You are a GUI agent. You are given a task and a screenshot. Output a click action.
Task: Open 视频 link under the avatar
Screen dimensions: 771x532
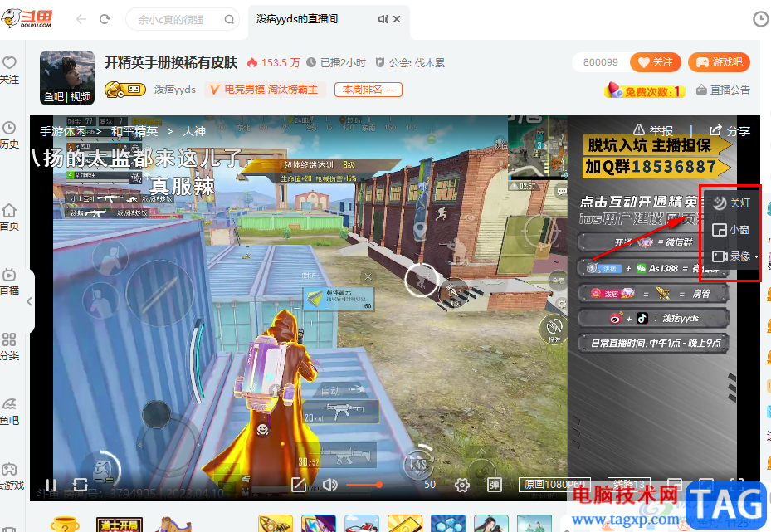click(81, 97)
